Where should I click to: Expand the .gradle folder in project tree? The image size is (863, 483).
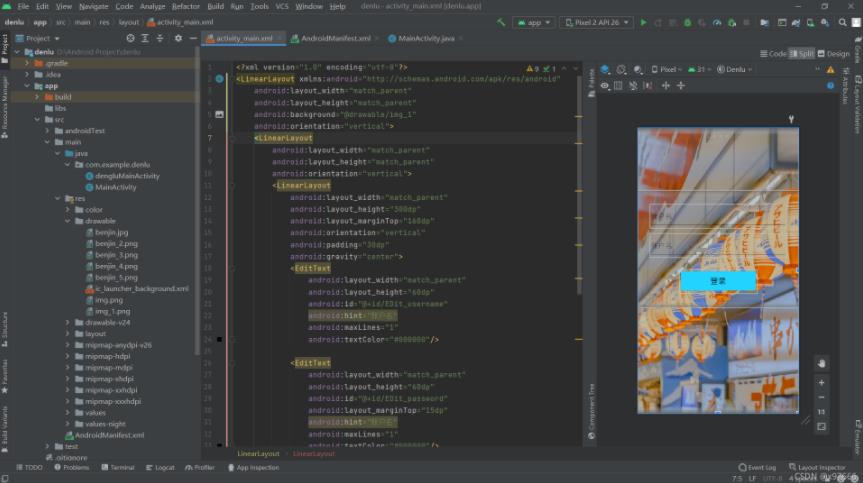[28, 62]
